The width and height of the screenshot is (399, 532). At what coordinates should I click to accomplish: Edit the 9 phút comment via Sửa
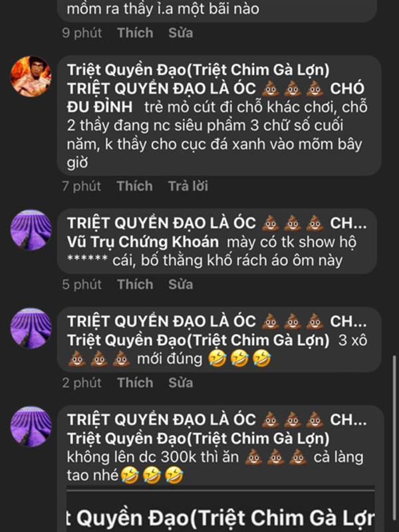[180, 33]
